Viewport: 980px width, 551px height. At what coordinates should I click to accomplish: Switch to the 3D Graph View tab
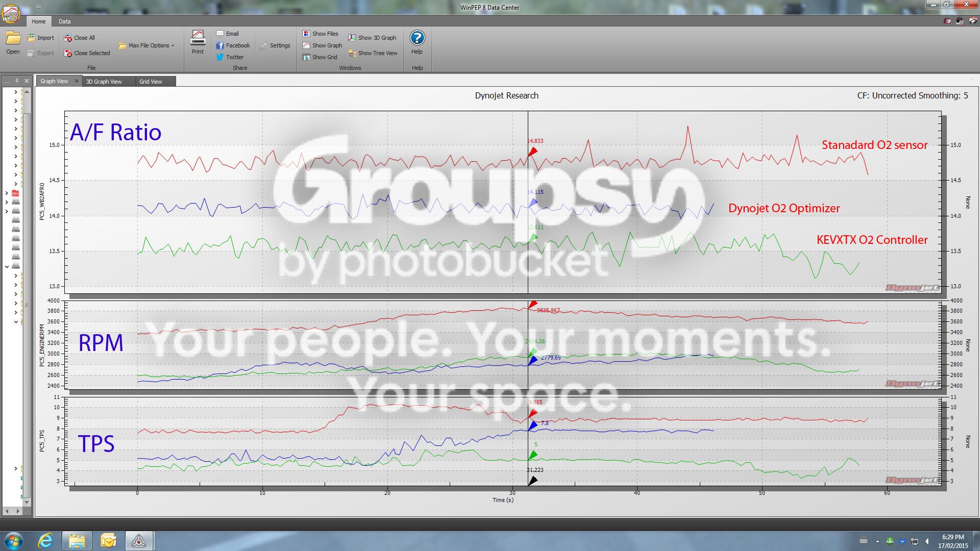point(104,82)
